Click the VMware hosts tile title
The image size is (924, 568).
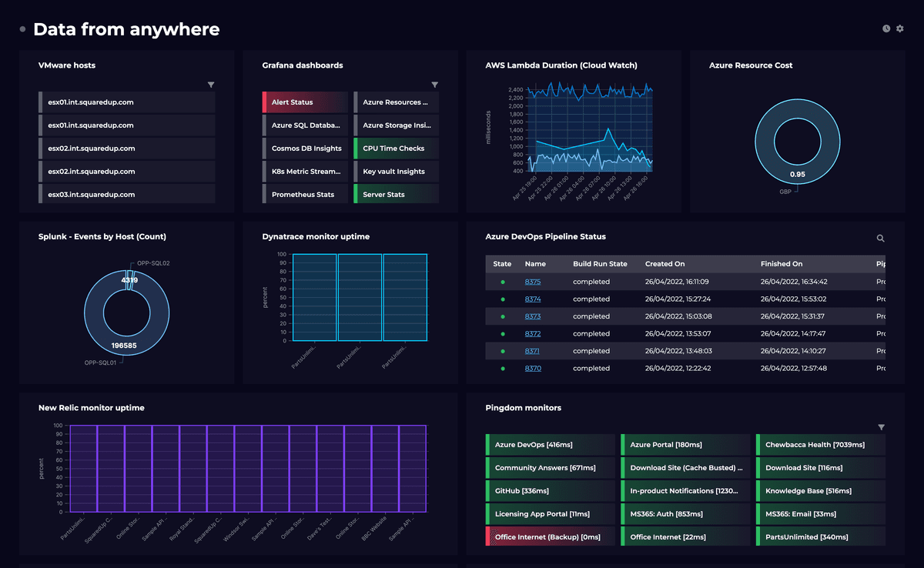pos(67,65)
